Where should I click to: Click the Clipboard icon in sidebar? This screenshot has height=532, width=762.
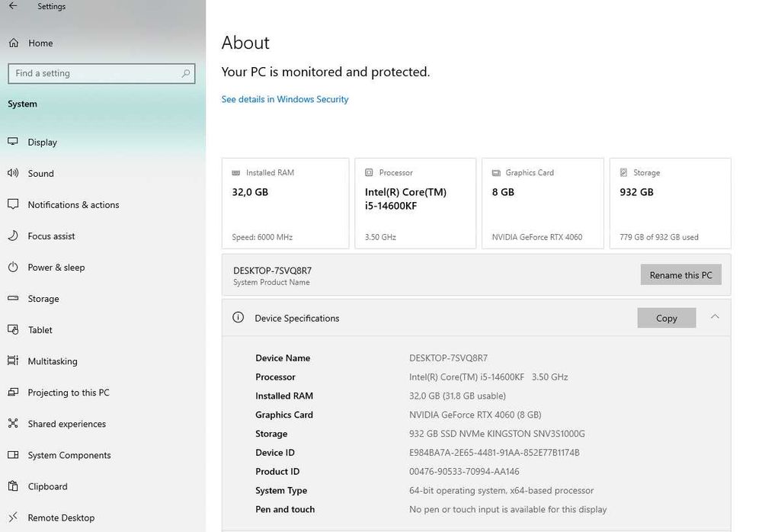pos(13,486)
